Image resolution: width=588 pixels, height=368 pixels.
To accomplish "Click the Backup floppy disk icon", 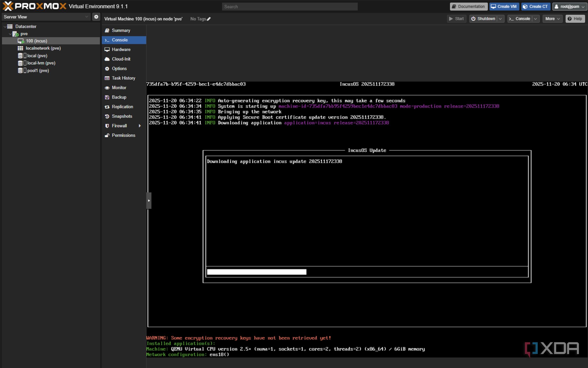I will pyautogui.click(x=107, y=97).
